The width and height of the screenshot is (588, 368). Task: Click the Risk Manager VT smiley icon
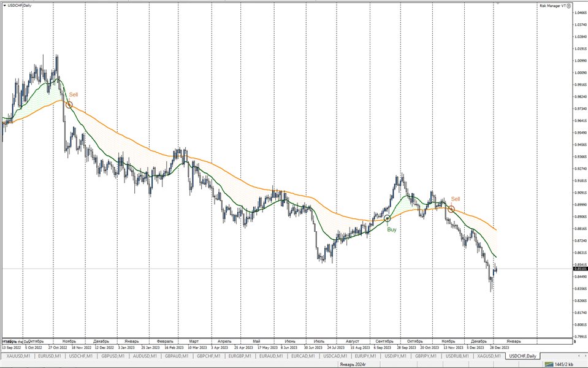pos(569,6)
